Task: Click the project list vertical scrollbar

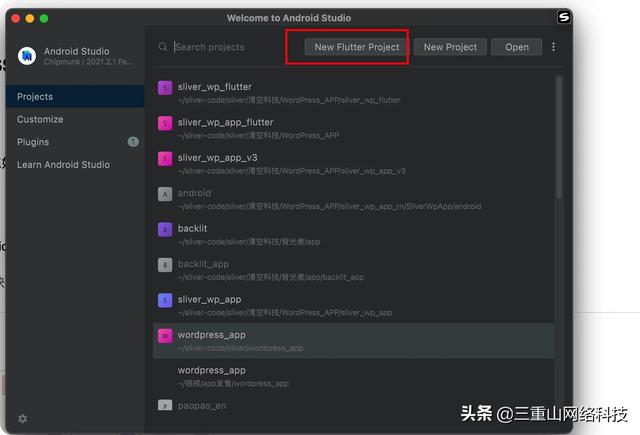Action: [x=559, y=138]
